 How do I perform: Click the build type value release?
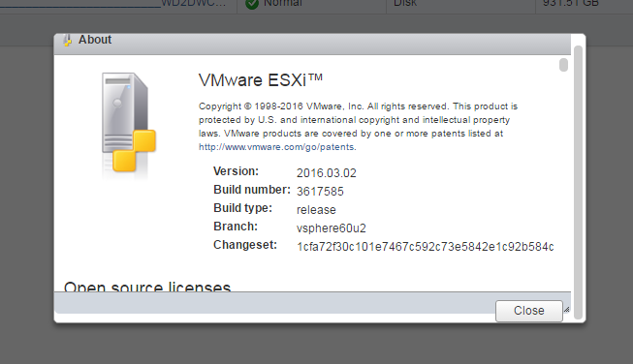point(316,210)
